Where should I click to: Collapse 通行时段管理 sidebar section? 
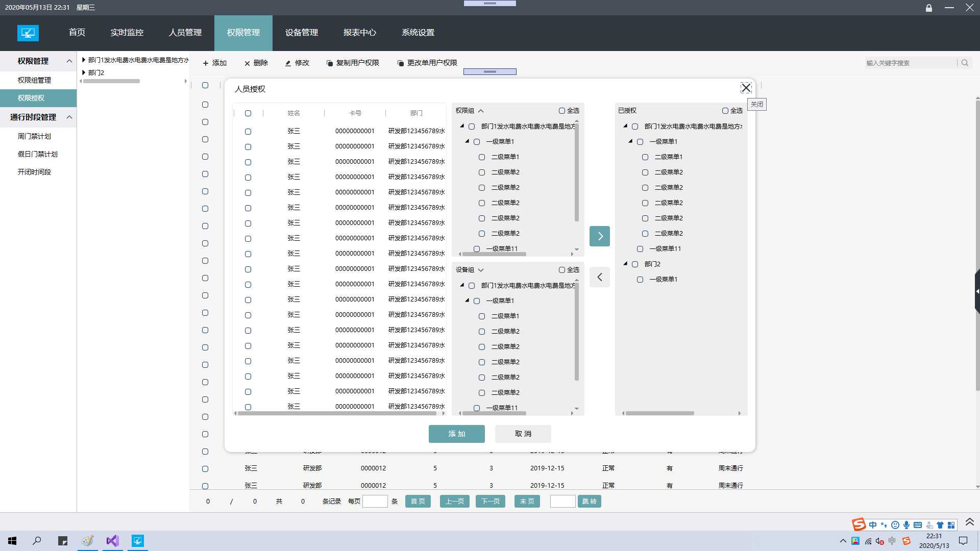point(69,117)
